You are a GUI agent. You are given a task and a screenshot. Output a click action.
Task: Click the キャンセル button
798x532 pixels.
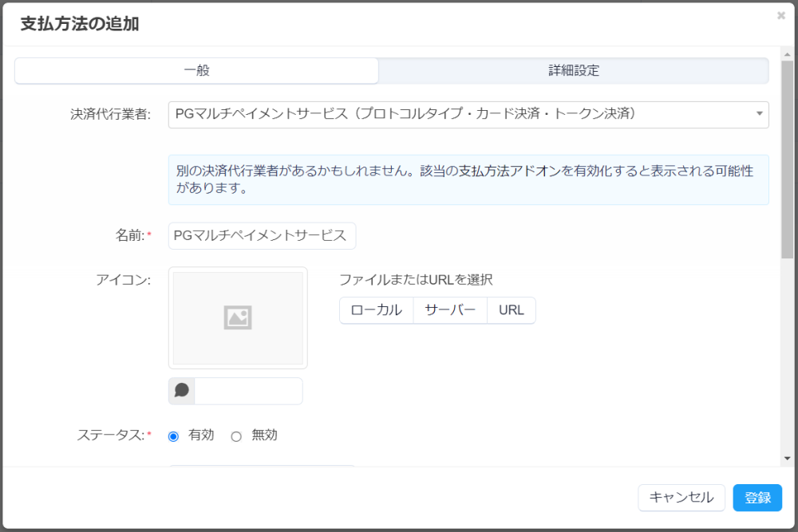click(681, 498)
